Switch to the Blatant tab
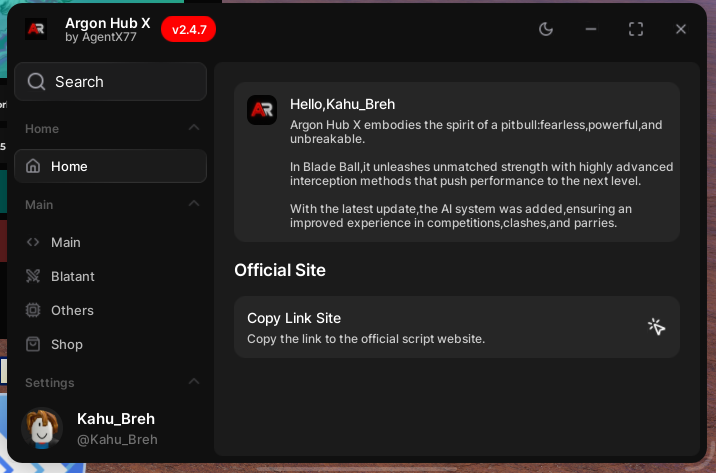The height and width of the screenshot is (473, 716). tap(73, 276)
